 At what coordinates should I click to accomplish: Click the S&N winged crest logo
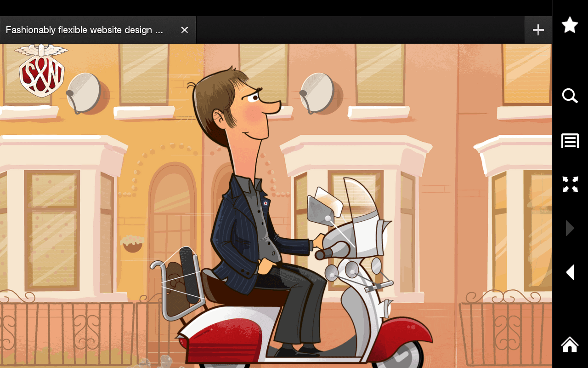[41, 70]
